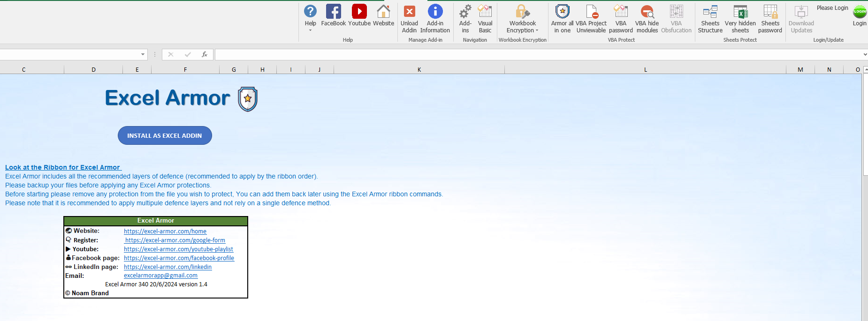Open the Website house icon
This screenshot has width=868, height=321.
pos(383,15)
